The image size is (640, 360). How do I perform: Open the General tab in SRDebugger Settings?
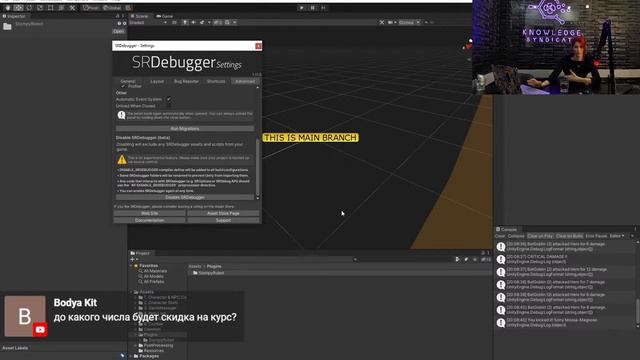[x=127, y=81]
